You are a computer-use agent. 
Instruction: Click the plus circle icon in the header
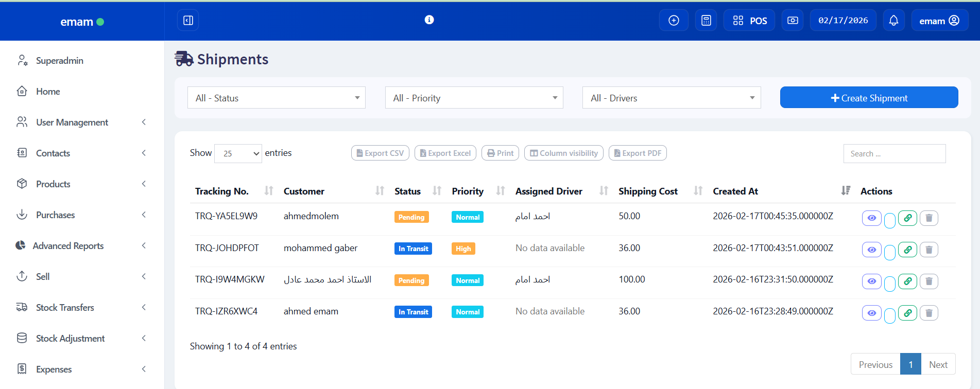[x=674, y=21]
